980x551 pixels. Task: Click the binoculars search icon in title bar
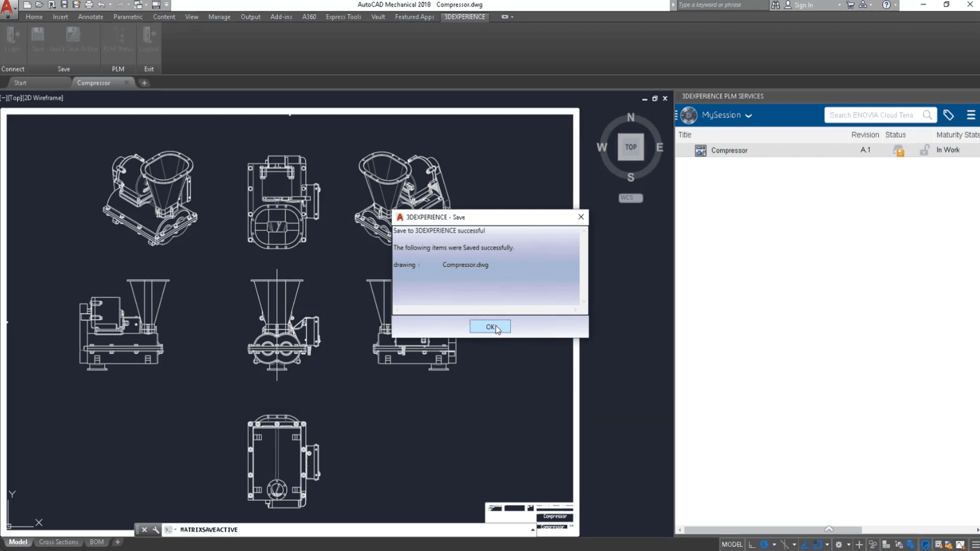(776, 5)
